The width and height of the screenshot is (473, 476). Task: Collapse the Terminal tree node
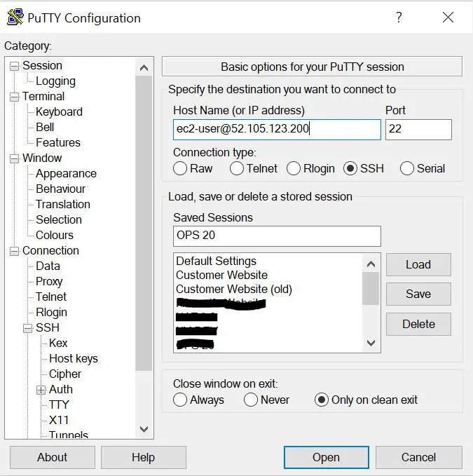click(x=14, y=97)
